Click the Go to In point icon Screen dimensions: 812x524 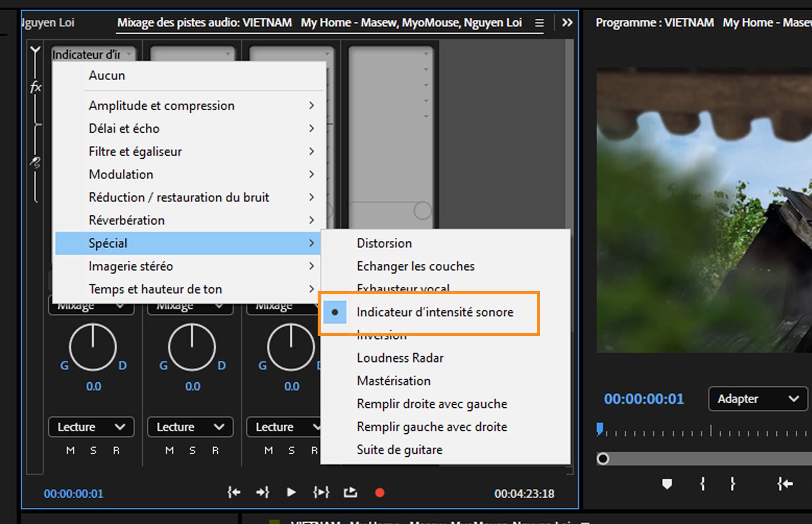tap(233, 492)
